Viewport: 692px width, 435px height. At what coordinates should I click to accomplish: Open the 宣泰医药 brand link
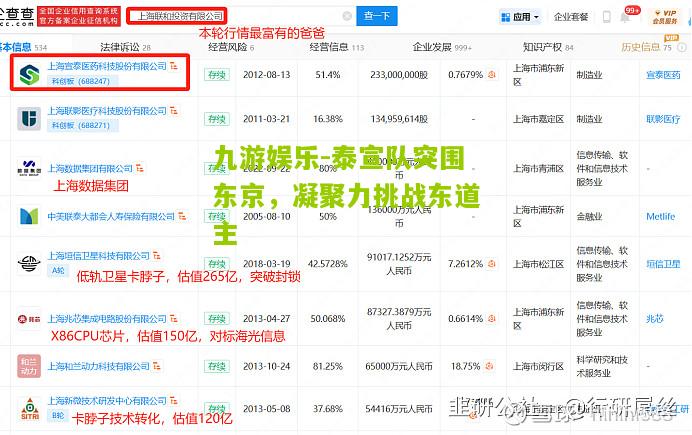663,75
